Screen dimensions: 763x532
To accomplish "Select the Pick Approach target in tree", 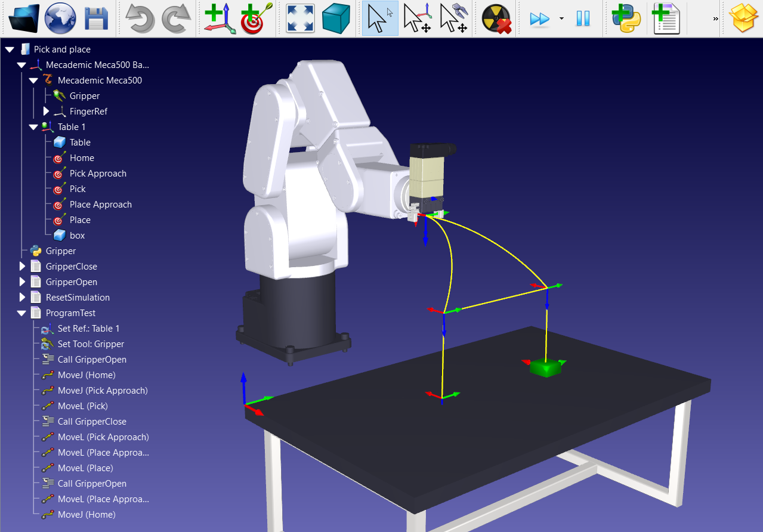I will point(98,174).
